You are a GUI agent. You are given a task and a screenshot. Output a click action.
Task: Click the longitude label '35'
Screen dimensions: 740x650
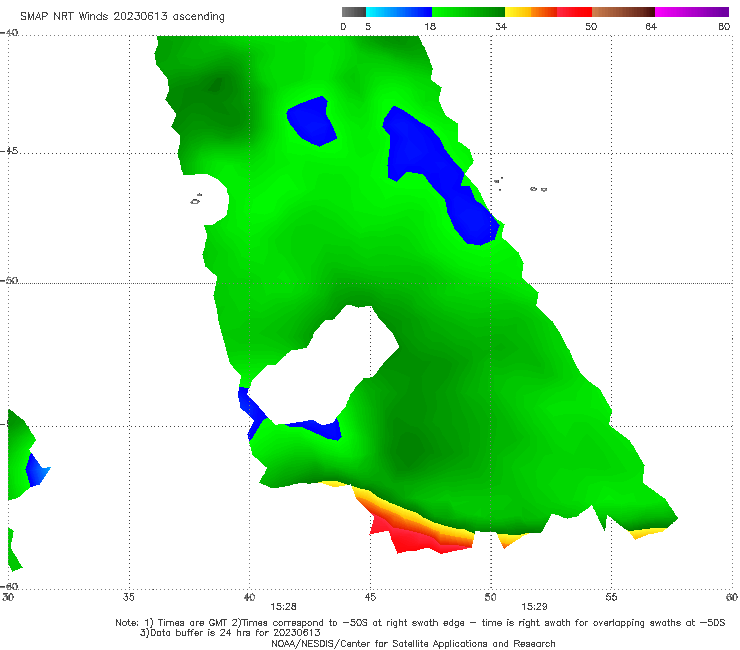pos(129,597)
